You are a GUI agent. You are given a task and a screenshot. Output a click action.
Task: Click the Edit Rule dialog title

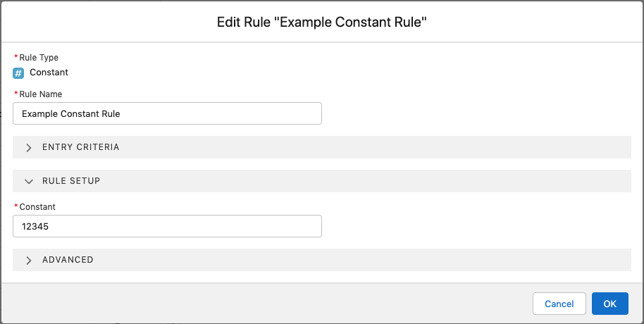click(x=322, y=23)
